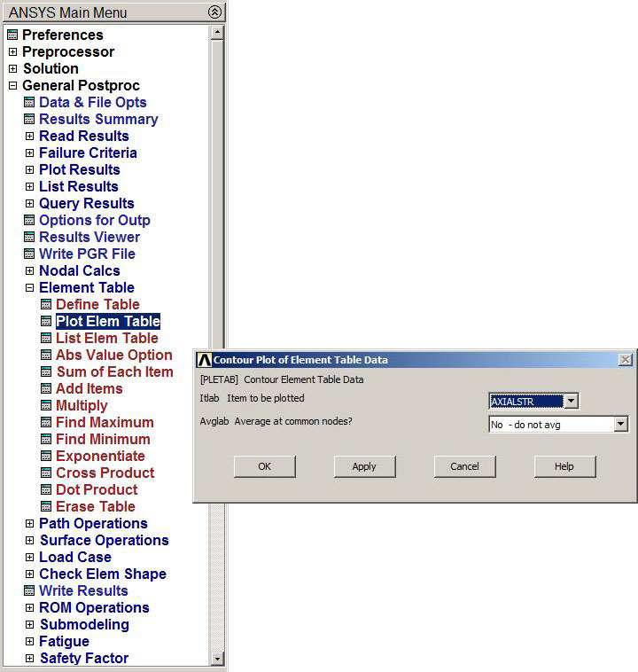Click the ANSYS logo in dialog title bar
This screenshot has width=638, height=672.
tap(204, 360)
